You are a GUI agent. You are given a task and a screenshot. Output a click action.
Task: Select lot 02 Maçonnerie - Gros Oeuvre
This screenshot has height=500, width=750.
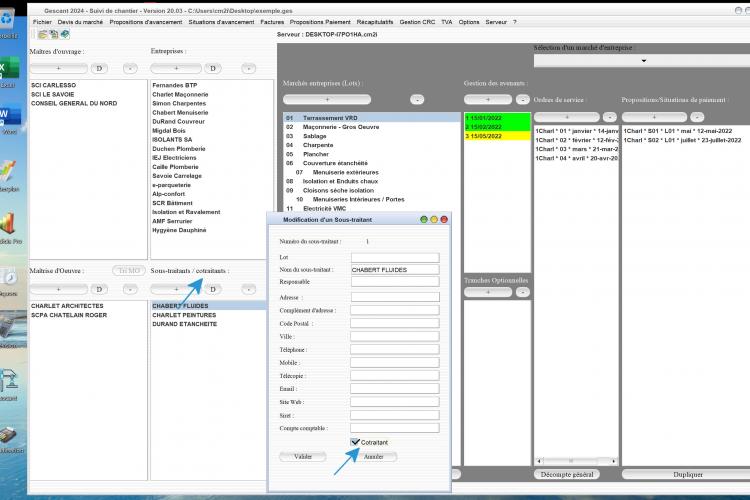pyautogui.click(x=371, y=127)
